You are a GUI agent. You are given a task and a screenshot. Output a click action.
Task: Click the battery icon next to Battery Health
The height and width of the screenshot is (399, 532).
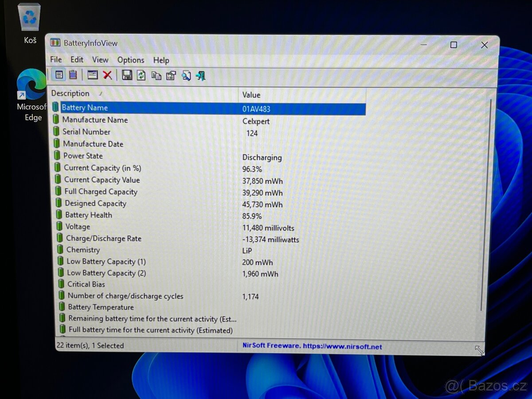[x=58, y=215]
